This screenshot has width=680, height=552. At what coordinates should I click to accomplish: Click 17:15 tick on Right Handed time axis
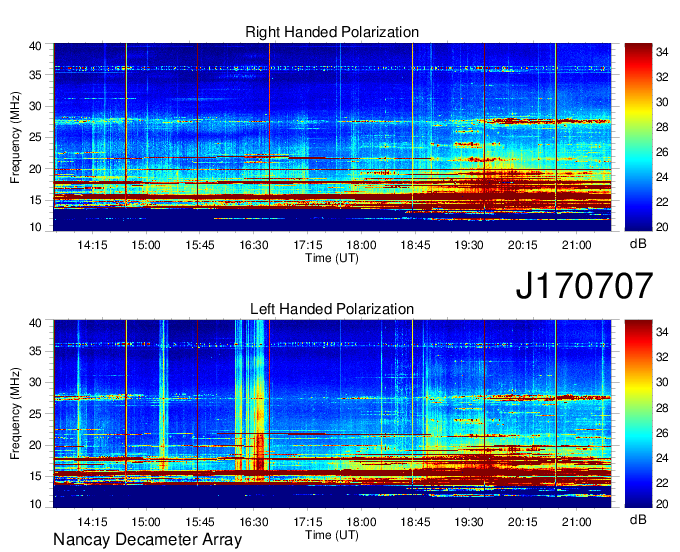307,245
